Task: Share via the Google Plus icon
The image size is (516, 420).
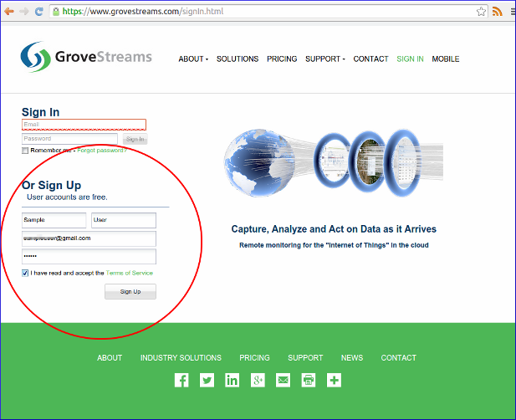Action: (x=258, y=380)
